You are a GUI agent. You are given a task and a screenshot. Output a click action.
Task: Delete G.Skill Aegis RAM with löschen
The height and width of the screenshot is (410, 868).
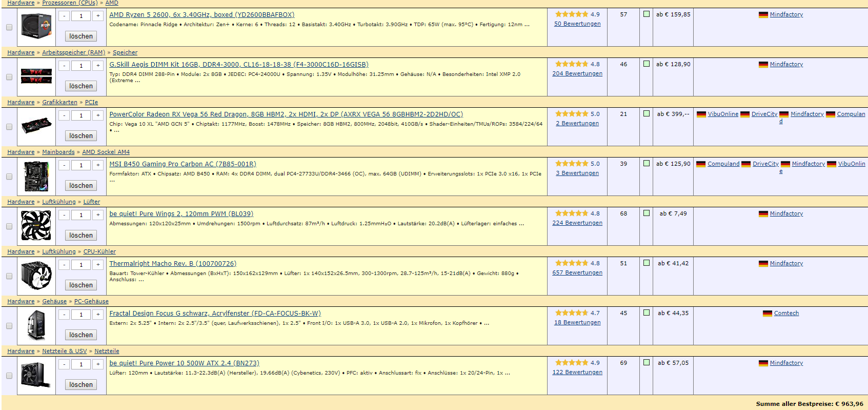81,86
